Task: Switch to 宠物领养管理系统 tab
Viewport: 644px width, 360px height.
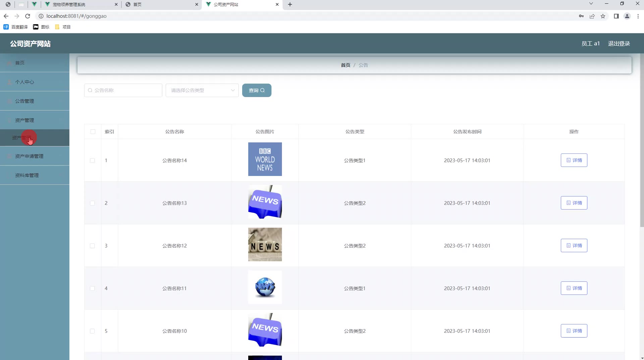Action: point(80,4)
